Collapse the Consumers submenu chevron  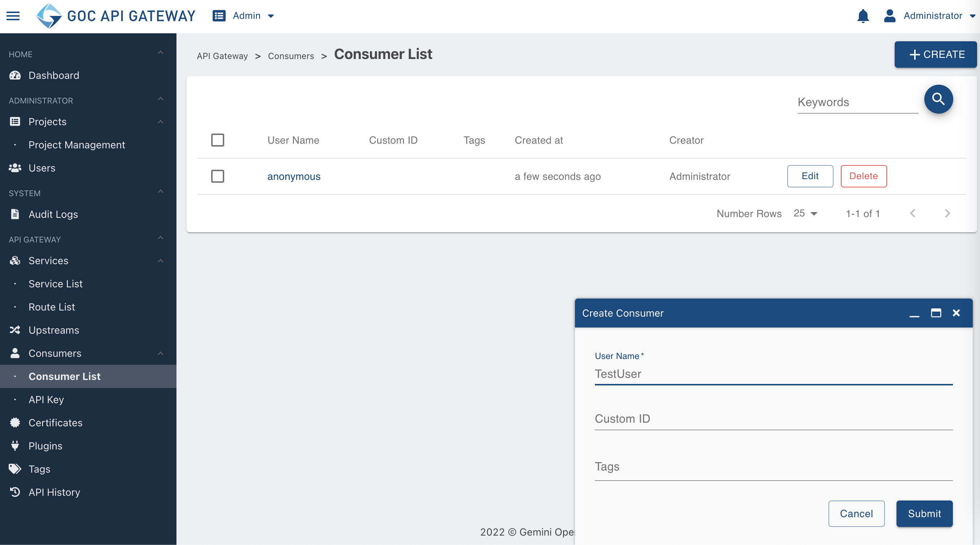161,353
